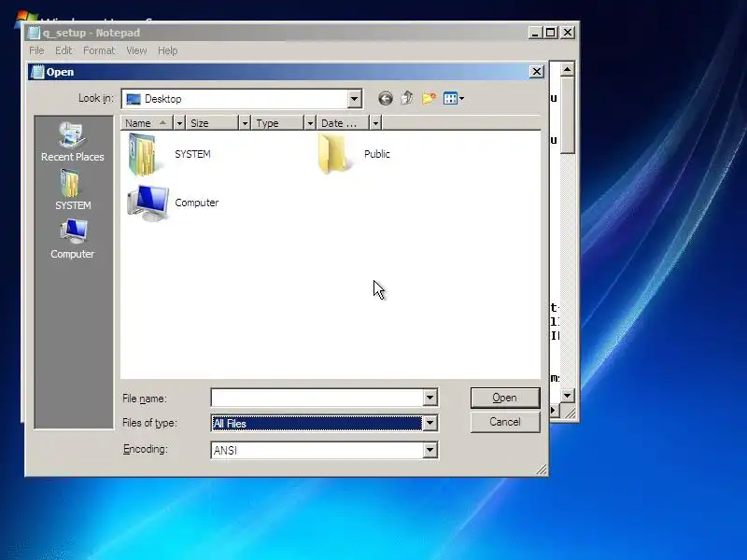The image size is (747, 560).
Task: Select the 'Computer' name in file list
Action: click(x=197, y=203)
